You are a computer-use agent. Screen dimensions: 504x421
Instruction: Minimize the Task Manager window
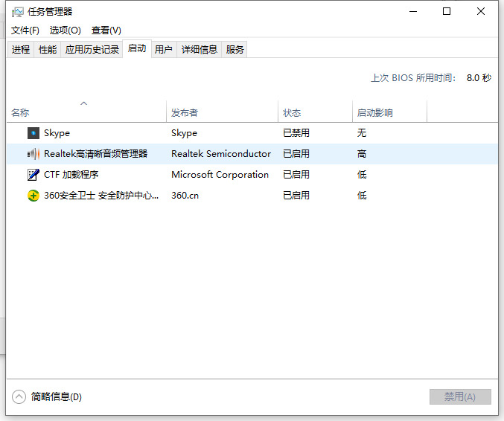click(x=413, y=12)
